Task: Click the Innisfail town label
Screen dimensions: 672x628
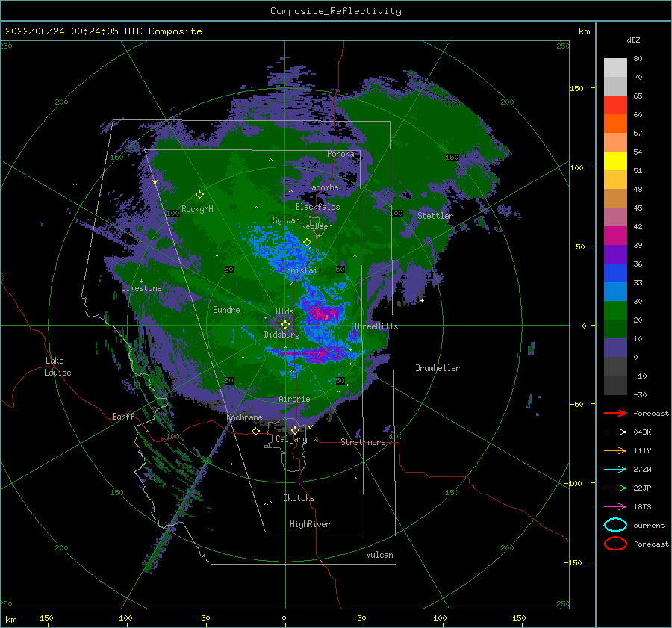Action: click(302, 270)
